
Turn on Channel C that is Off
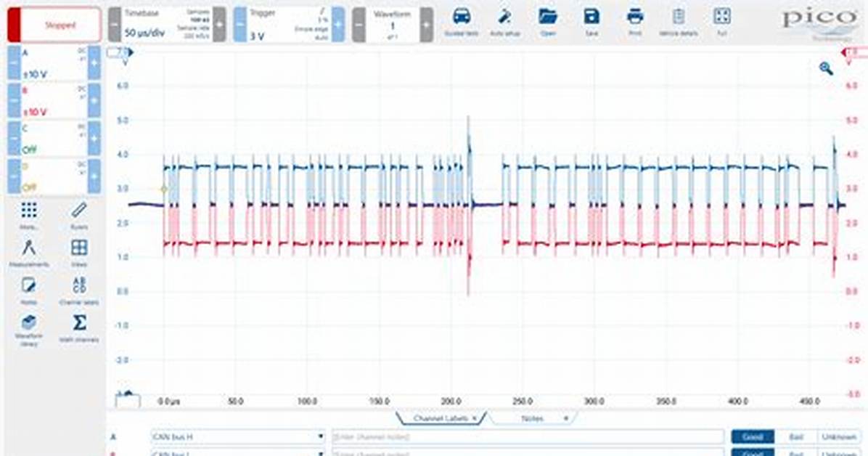54,139
